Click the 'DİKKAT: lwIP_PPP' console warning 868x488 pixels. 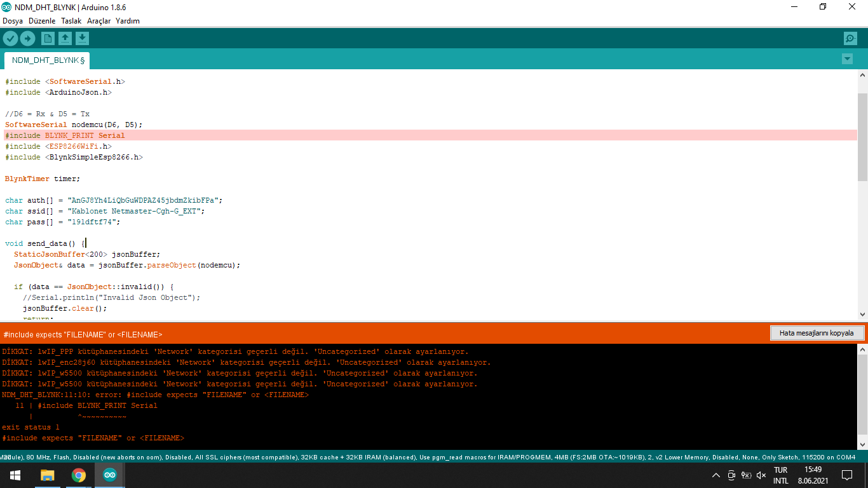tap(235, 351)
